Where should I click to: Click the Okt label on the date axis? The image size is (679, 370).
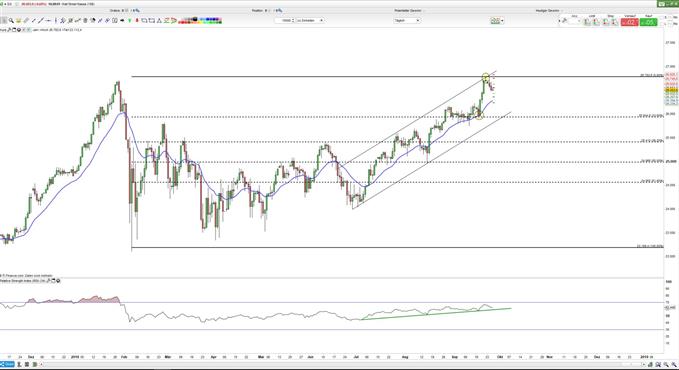click(500, 357)
